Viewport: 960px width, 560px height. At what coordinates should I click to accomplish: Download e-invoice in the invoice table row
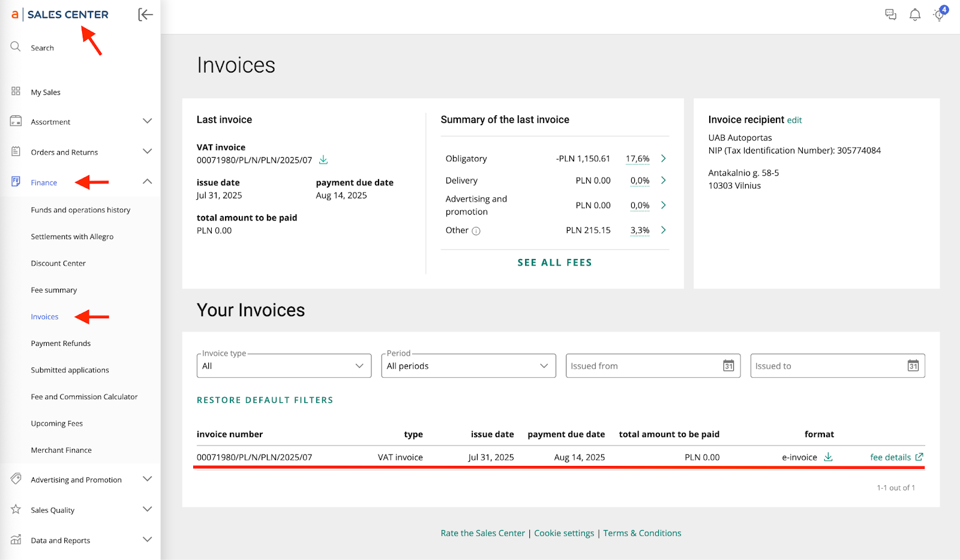828,457
